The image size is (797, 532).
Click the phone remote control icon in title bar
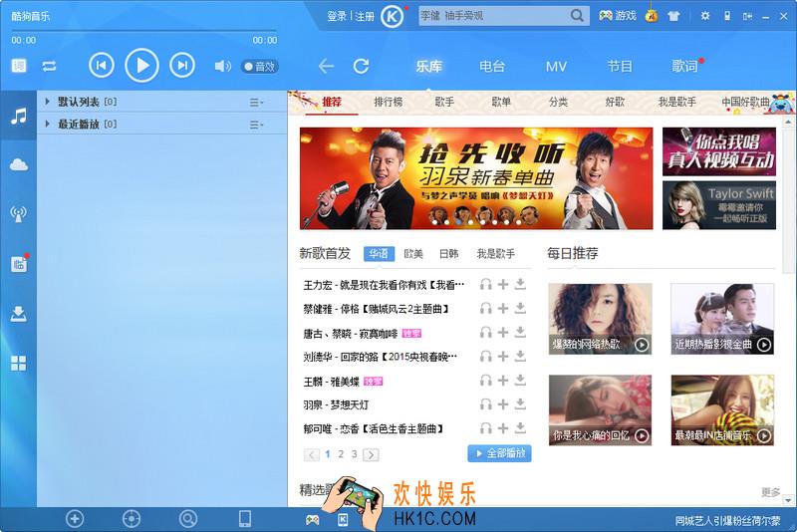coord(727,16)
